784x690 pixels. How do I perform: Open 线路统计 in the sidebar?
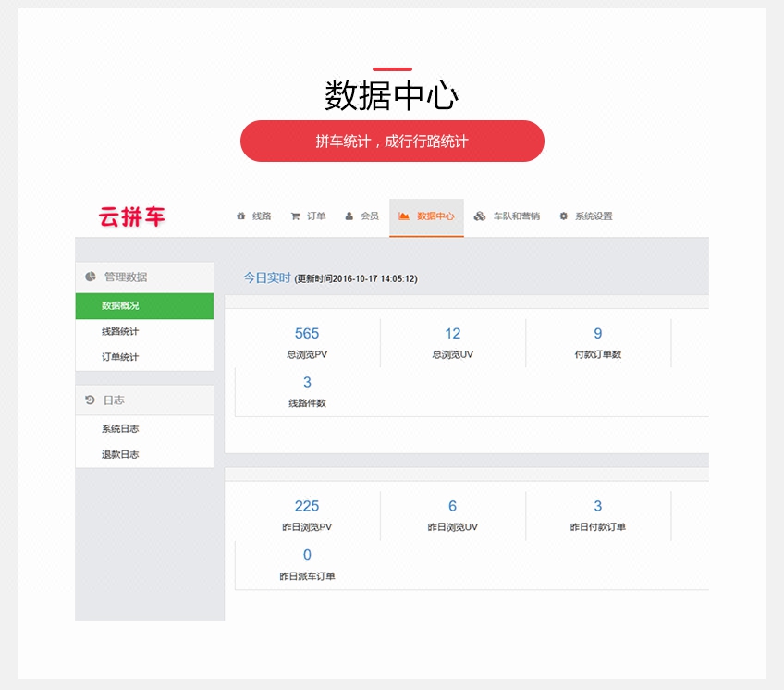[x=144, y=331]
